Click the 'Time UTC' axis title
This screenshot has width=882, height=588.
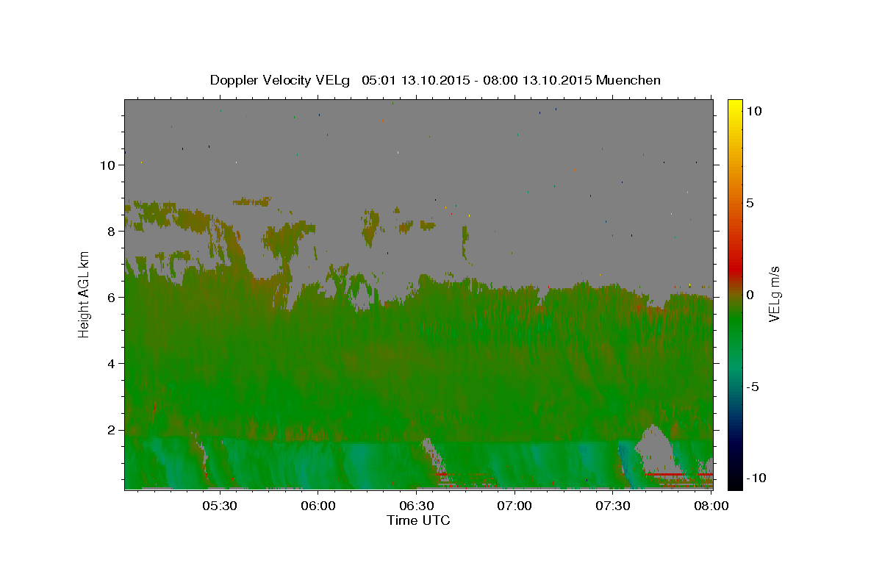tap(418, 520)
